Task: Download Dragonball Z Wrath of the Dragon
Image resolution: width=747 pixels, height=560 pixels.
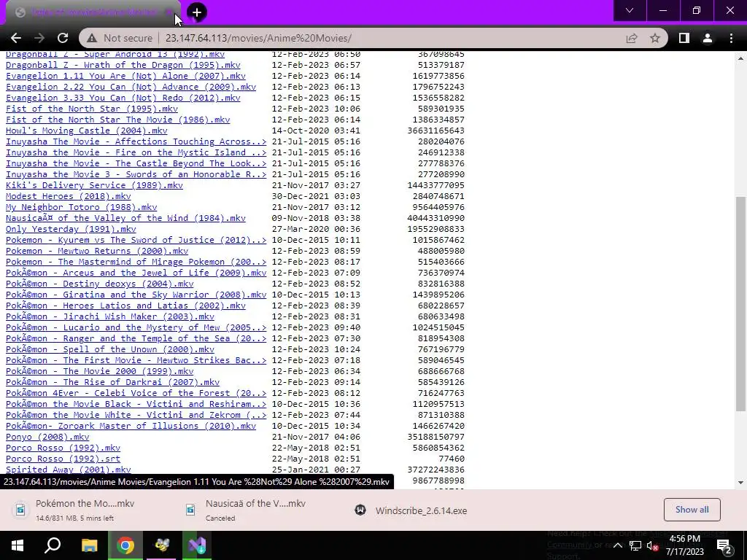Action: pyautogui.click(x=123, y=65)
